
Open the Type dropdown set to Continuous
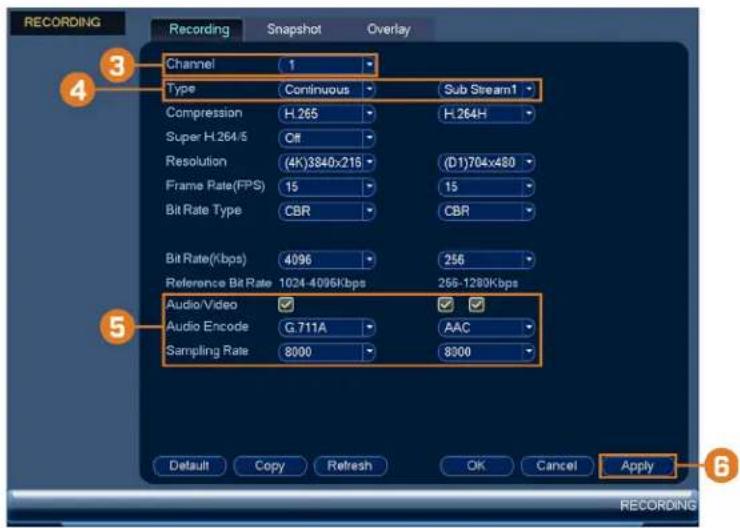(327, 90)
